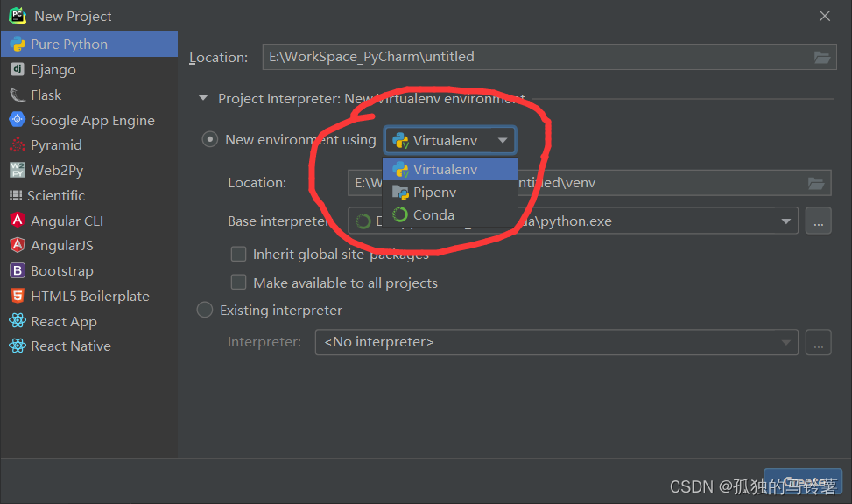Browse folder for the venv Location field
The image size is (852, 504).
[816, 183]
